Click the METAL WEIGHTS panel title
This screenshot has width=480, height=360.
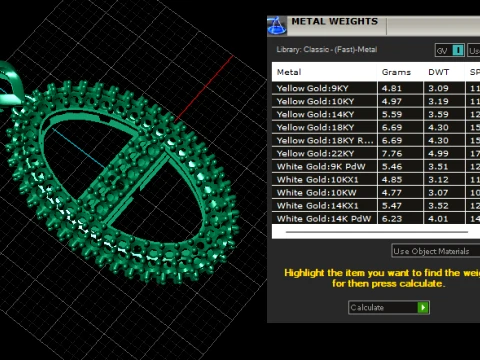(x=335, y=21)
